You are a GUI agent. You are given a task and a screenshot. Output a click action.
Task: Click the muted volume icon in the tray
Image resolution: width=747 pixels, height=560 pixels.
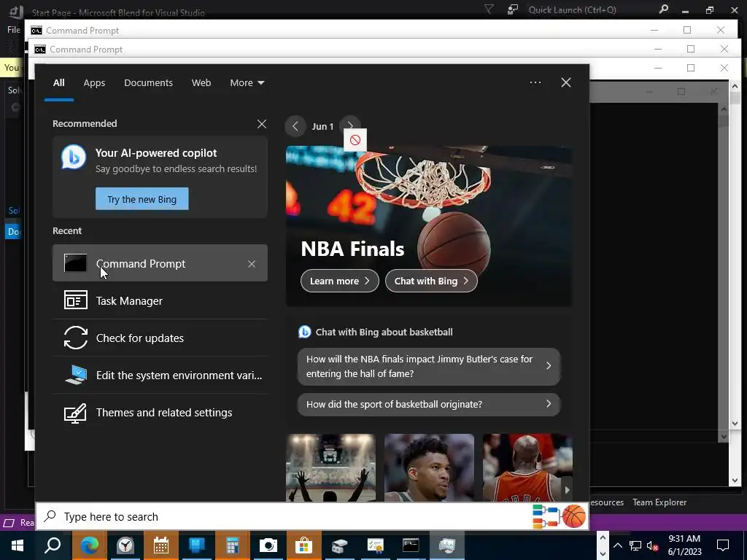click(x=653, y=545)
